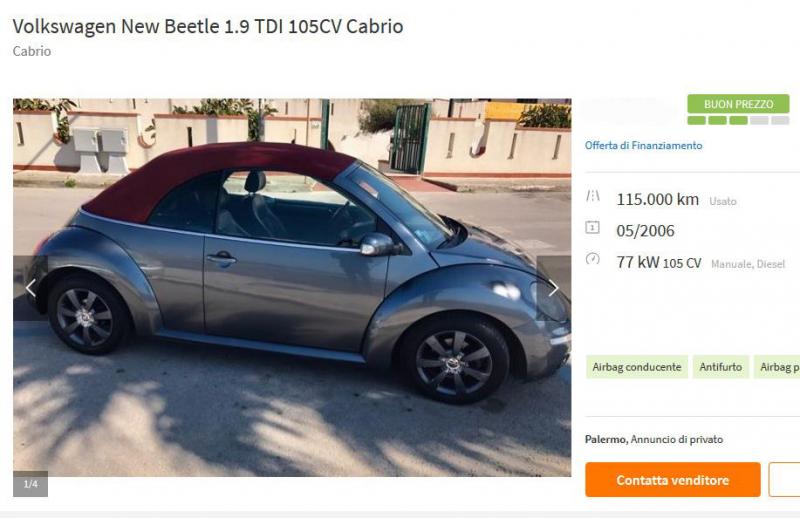Select the Airbag conducente feature tag
800x518 pixels.
(637, 367)
